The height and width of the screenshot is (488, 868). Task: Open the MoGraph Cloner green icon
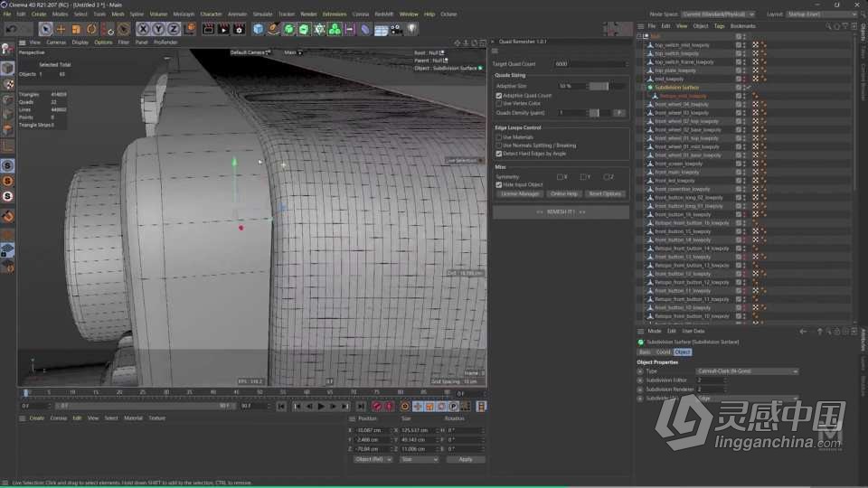point(335,29)
